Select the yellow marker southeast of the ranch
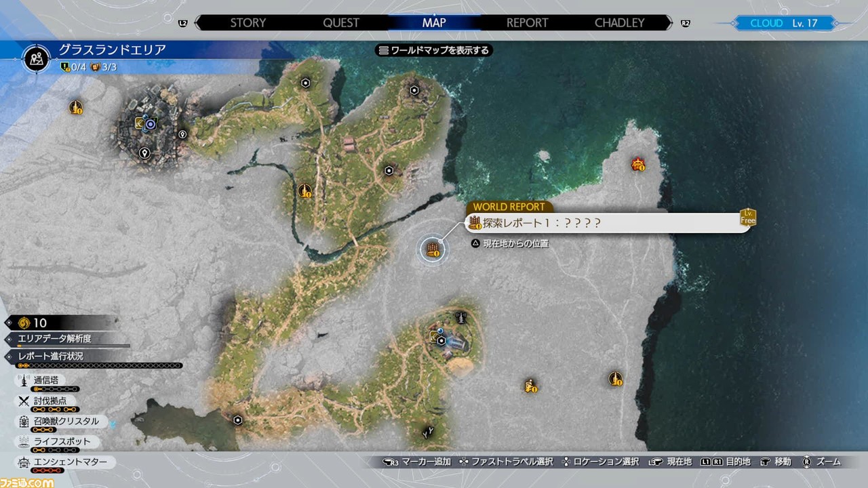868x488 pixels. [x=530, y=386]
